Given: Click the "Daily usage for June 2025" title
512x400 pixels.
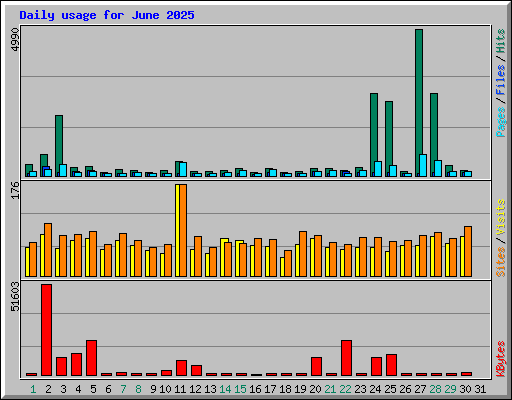Looking at the screenshot, I should pyautogui.click(x=107, y=15).
